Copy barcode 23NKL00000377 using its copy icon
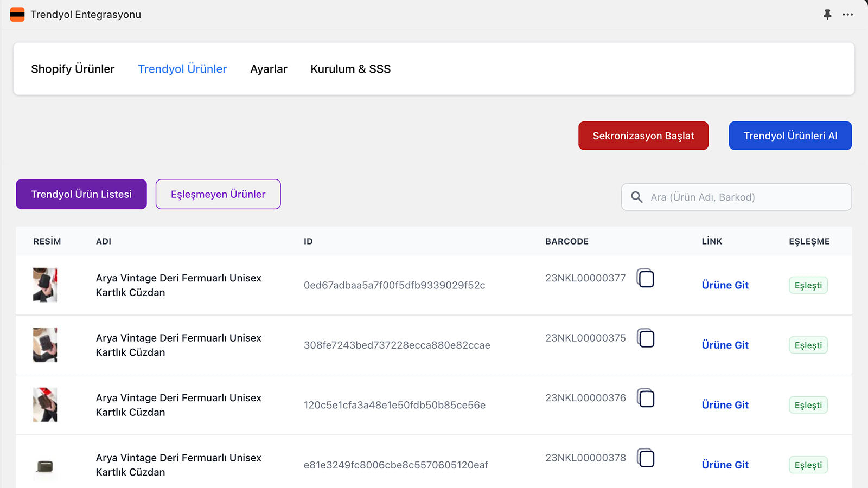The height and width of the screenshot is (488, 868). click(646, 278)
